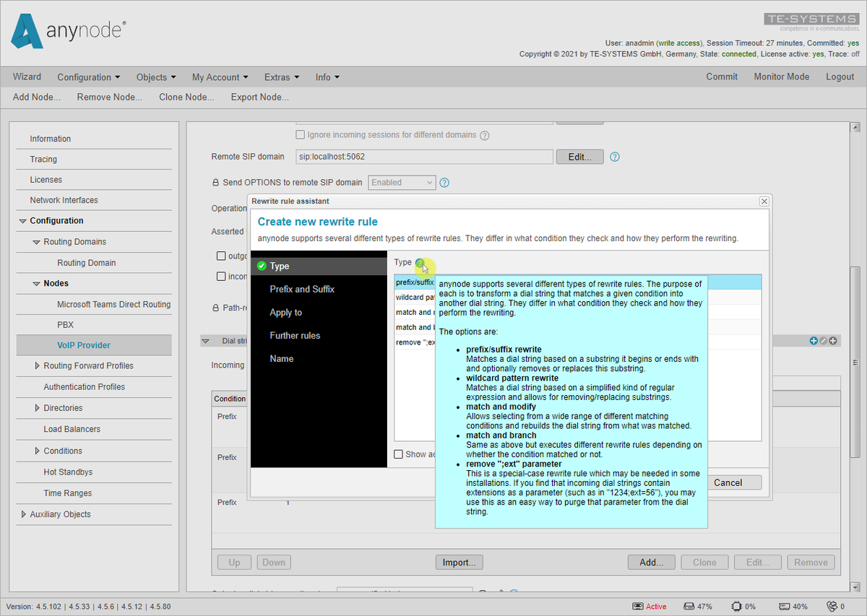Click the Wizard menu item

[27, 77]
